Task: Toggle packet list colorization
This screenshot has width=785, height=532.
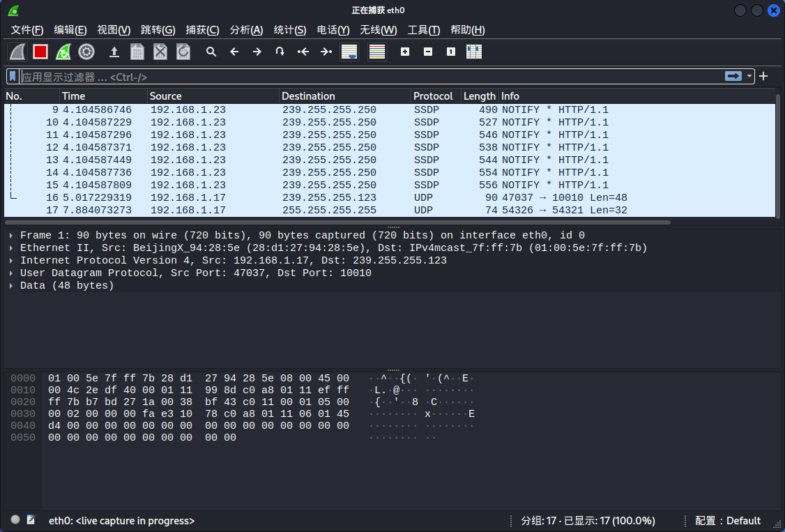Action: pyautogui.click(x=377, y=52)
